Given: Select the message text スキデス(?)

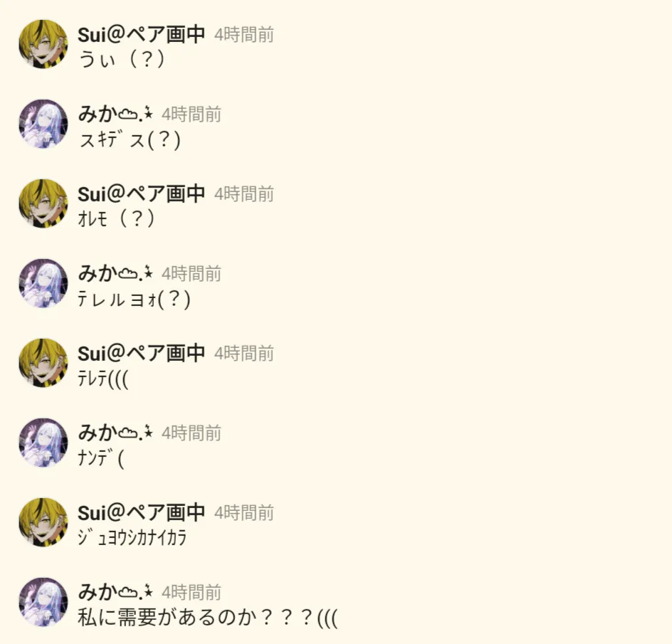Looking at the screenshot, I should [x=130, y=139].
